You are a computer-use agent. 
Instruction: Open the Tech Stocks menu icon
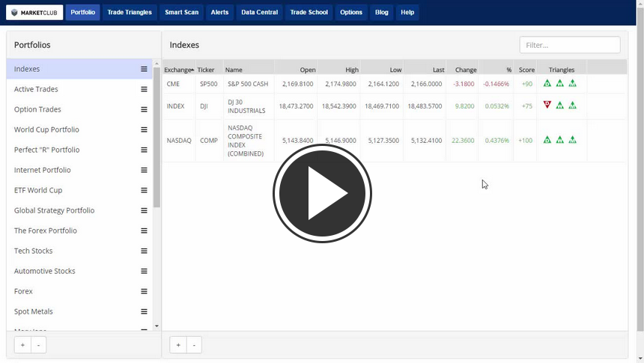pyautogui.click(x=144, y=251)
